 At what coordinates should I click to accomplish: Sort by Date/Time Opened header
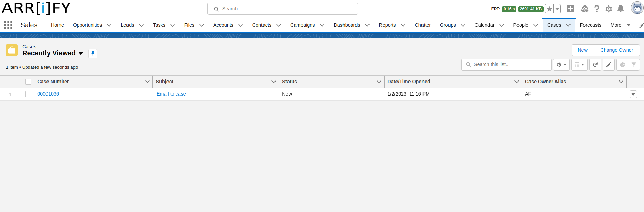409,82
